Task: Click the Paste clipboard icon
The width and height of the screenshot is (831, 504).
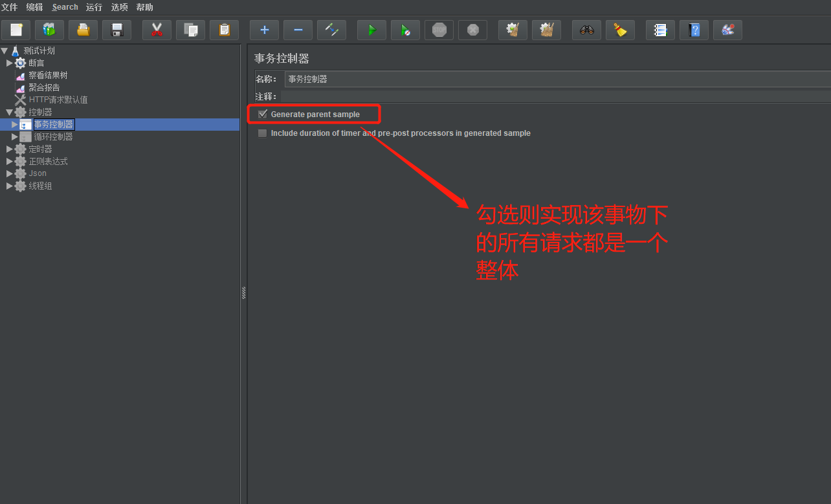Action: click(x=224, y=30)
